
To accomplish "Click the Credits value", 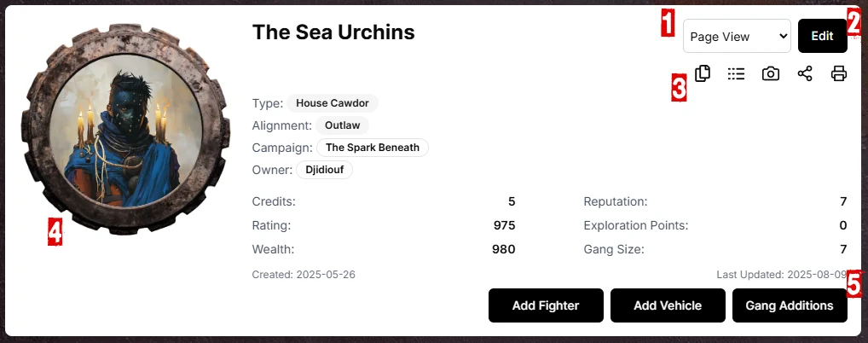I will tap(512, 201).
